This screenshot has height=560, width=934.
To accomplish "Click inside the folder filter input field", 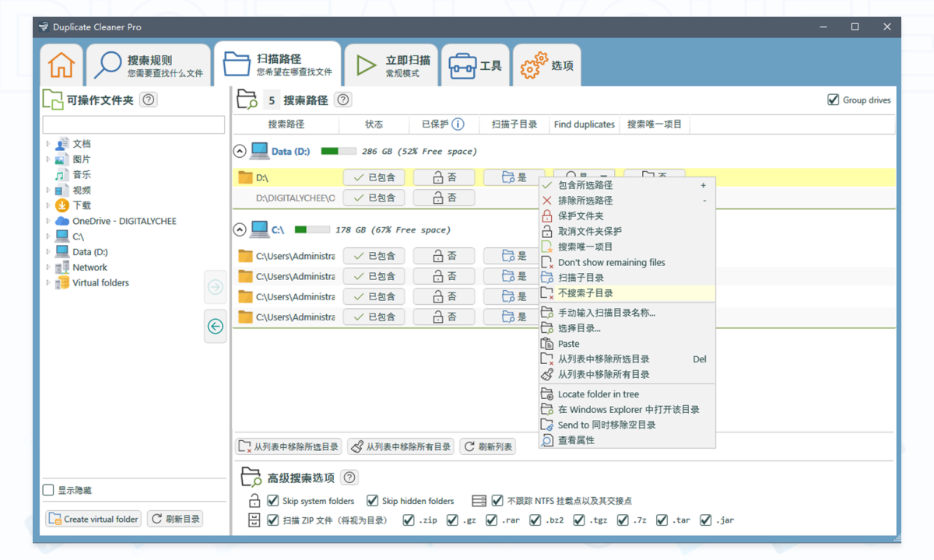I will [133, 124].
